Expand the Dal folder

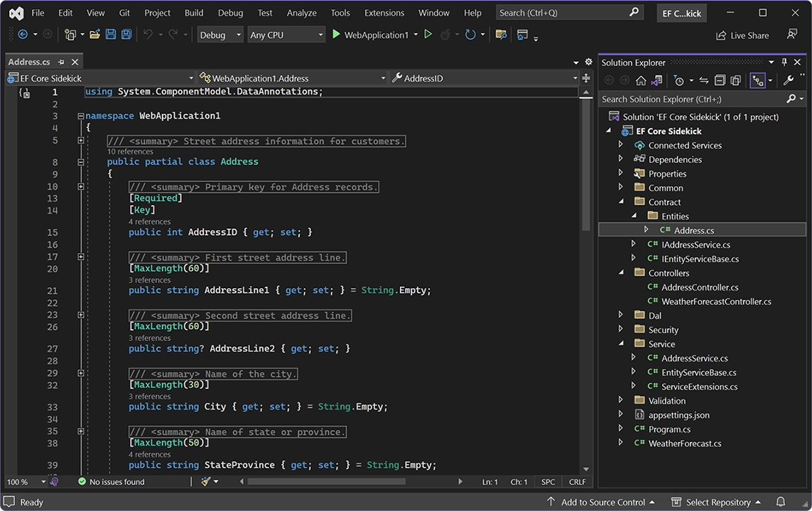point(620,315)
